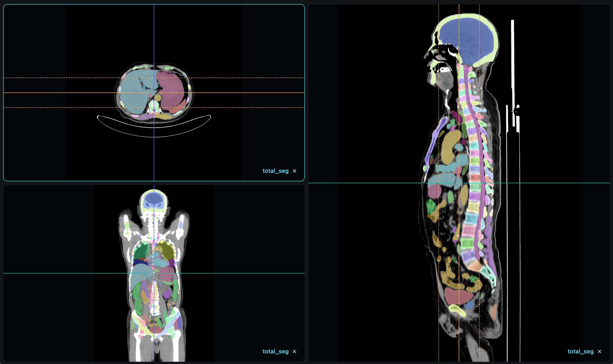Remove total_seg overlay from axial view
Screen dimensions: 613x364
294,171
